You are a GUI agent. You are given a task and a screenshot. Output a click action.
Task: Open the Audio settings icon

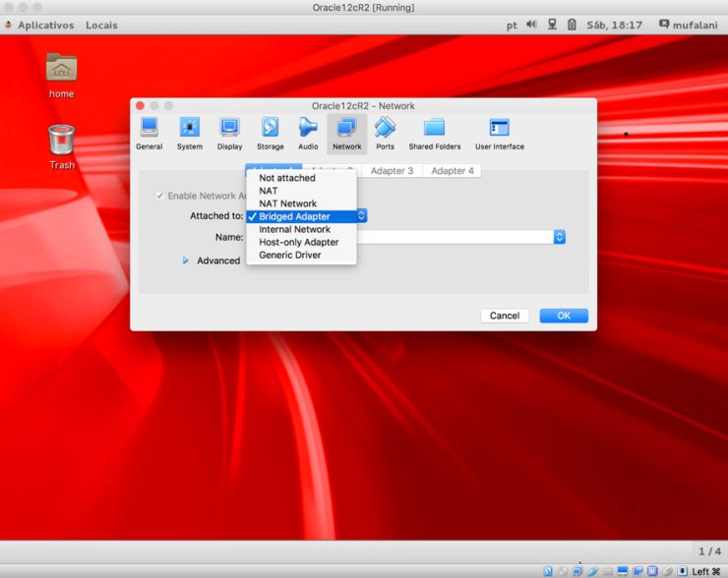pyautogui.click(x=308, y=134)
